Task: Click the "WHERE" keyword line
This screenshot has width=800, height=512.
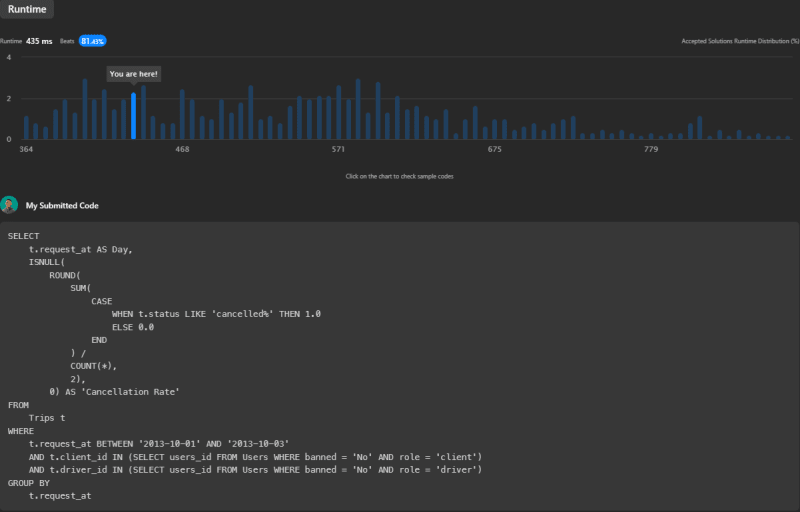Action: pos(21,431)
